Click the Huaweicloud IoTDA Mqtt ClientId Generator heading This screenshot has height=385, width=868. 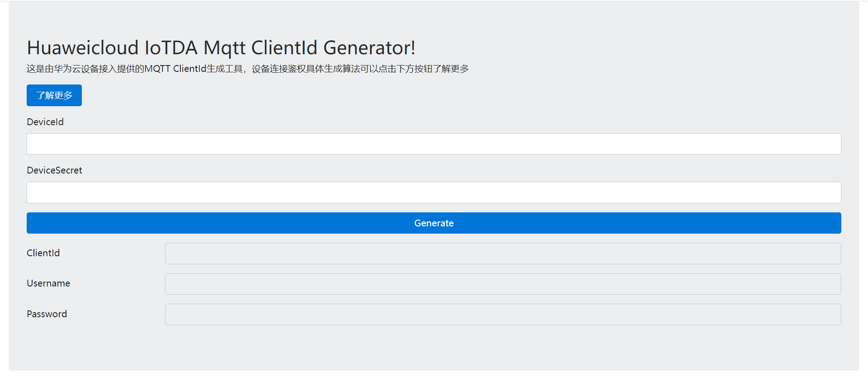click(221, 47)
